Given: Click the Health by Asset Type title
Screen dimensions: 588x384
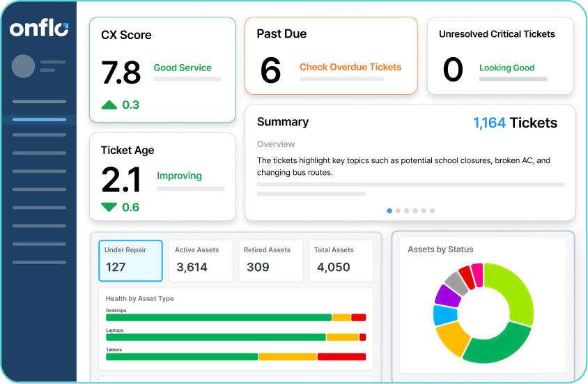Looking at the screenshot, I should pos(140,298).
